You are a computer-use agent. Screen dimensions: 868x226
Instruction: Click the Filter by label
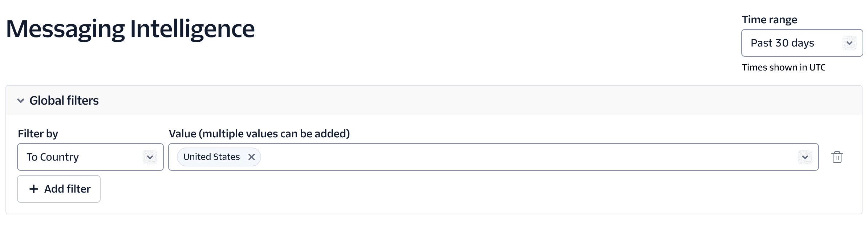[x=38, y=134]
